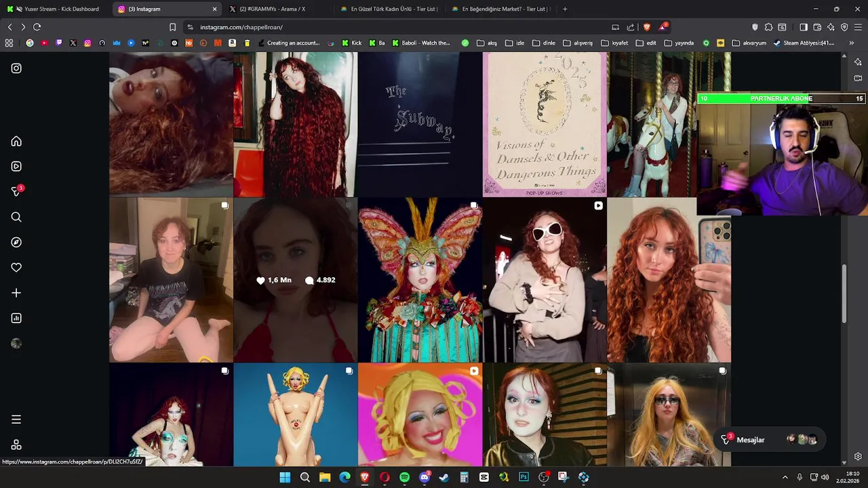Go to the Instagram Home feed
The height and width of the screenshot is (488, 868).
point(16,141)
